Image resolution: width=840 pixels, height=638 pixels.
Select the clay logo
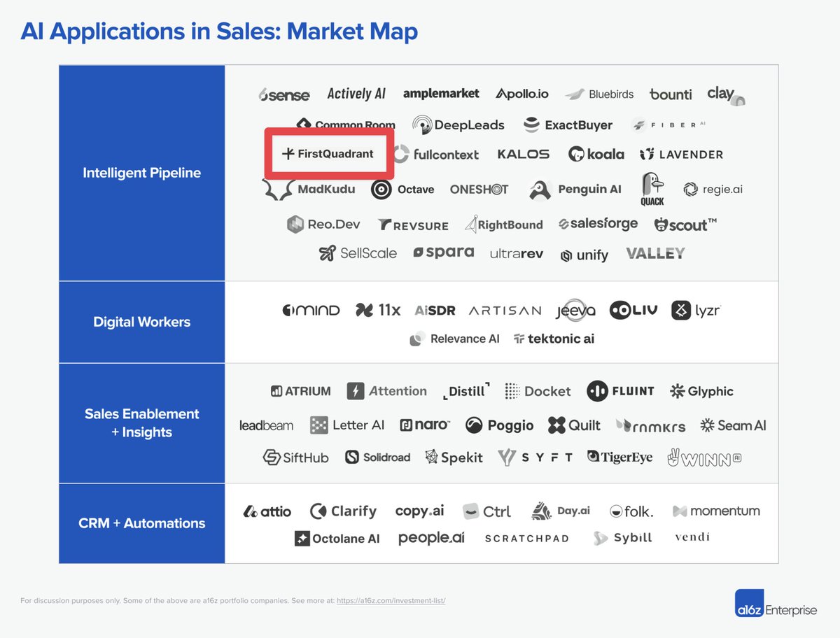[x=726, y=95]
